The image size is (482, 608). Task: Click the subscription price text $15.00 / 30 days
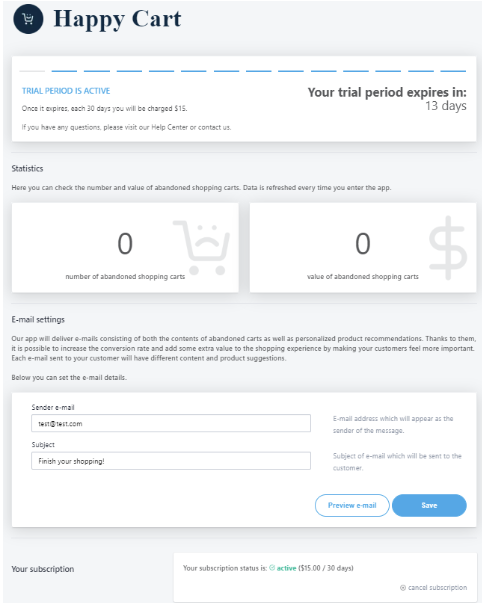point(326,568)
